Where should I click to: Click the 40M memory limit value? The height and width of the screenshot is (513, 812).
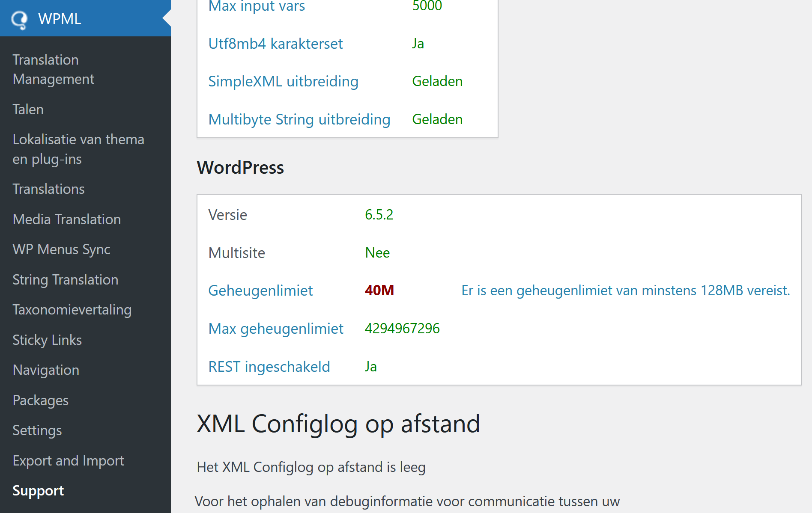(379, 291)
